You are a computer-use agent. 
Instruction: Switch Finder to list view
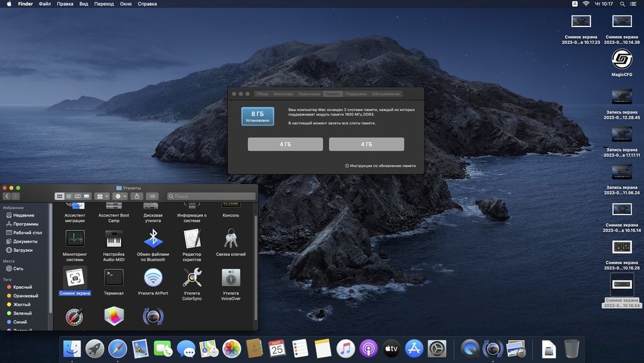pos(69,196)
